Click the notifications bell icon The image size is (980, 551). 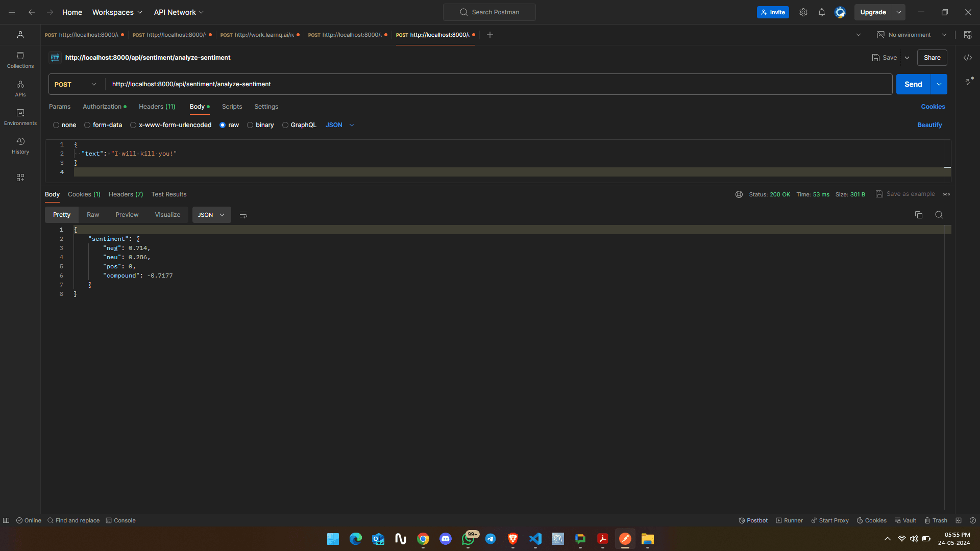tap(822, 12)
